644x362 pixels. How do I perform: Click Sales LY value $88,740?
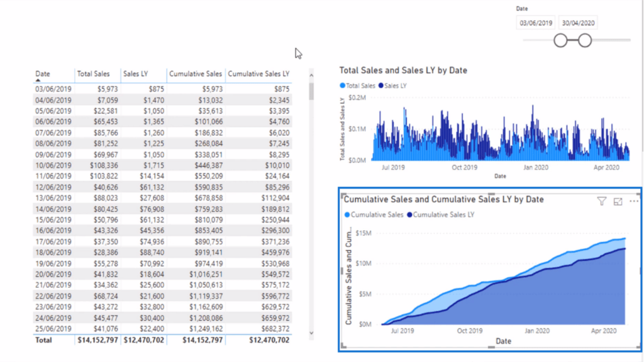coord(152,253)
